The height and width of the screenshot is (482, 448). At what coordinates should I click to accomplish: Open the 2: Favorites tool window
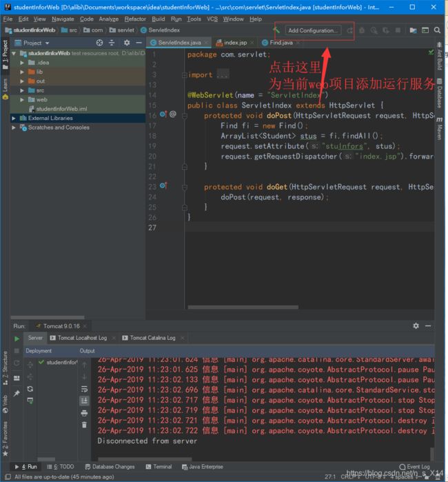(x=5, y=439)
